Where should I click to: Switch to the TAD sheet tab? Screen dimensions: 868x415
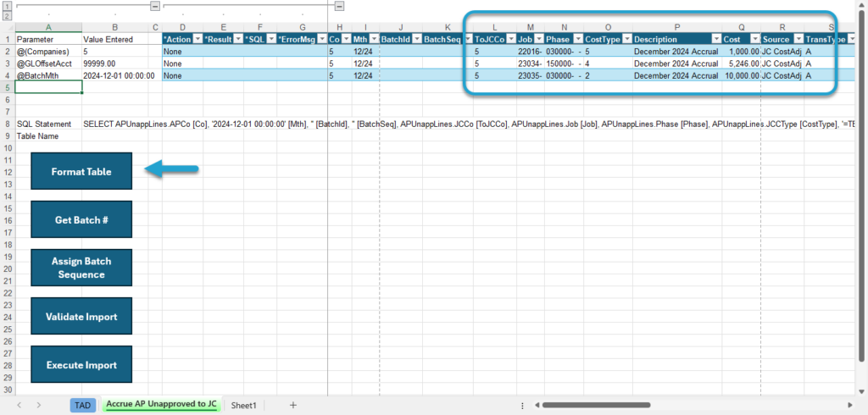[x=82, y=405]
